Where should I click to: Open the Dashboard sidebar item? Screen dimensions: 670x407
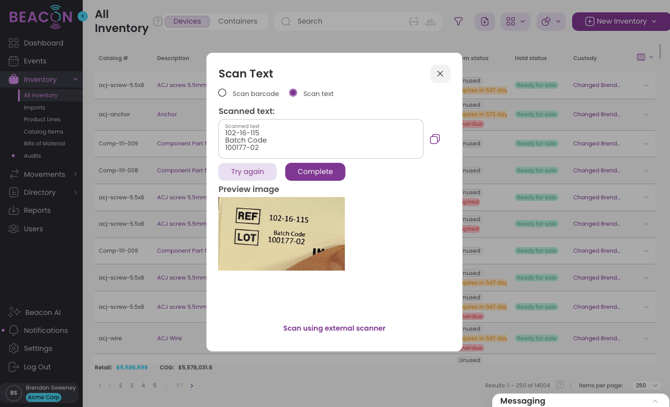41,43
